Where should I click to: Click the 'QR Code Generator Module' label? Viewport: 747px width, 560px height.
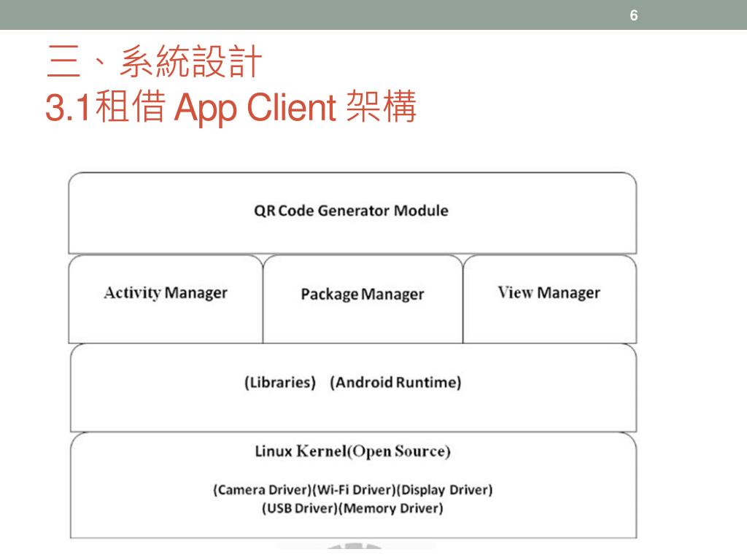pyautogui.click(x=351, y=211)
